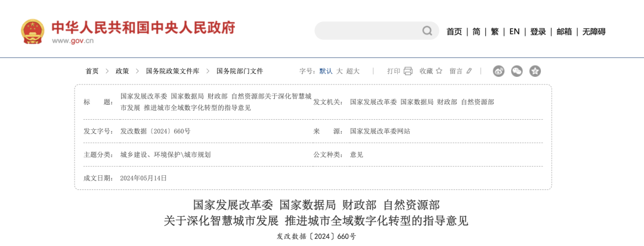Share page via Weibo icon
This screenshot has height=246, width=644.
[499, 71]
